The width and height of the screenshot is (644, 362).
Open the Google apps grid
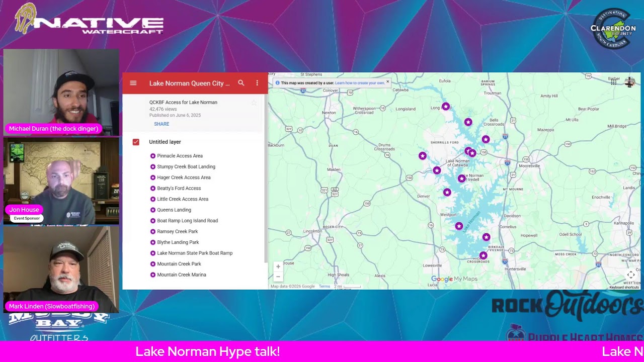click(x=614, y=82)
